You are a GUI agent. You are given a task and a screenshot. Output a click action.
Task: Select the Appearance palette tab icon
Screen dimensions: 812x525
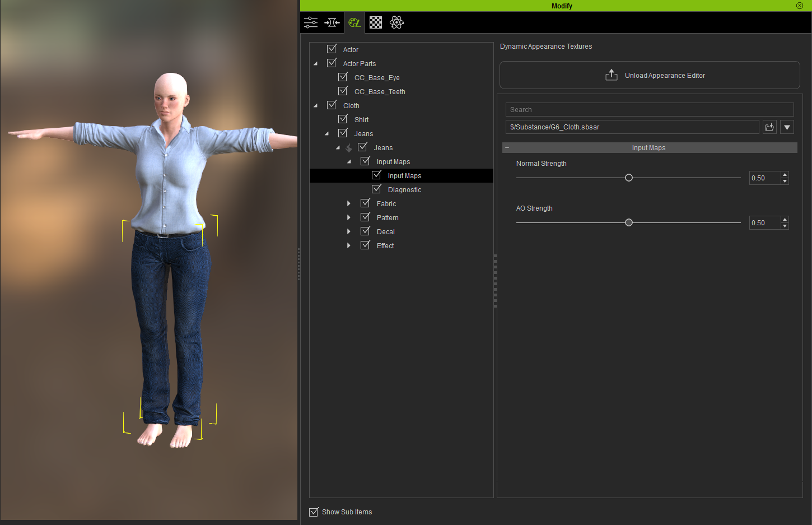(x=354, y=22)
